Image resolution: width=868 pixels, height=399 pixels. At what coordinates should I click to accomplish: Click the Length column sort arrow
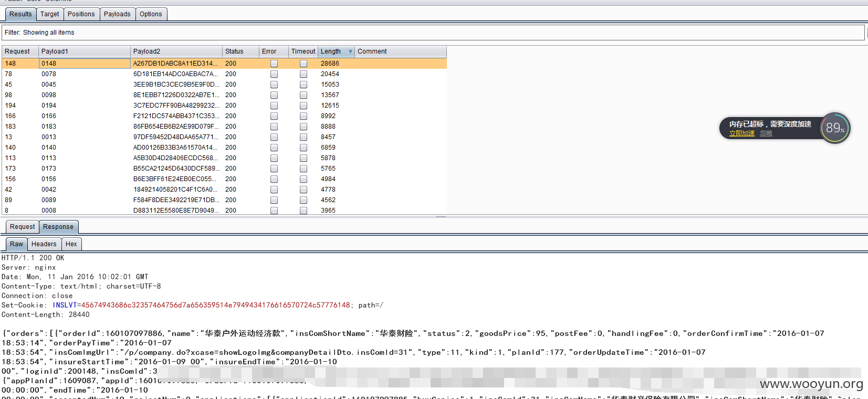[350, 51]
